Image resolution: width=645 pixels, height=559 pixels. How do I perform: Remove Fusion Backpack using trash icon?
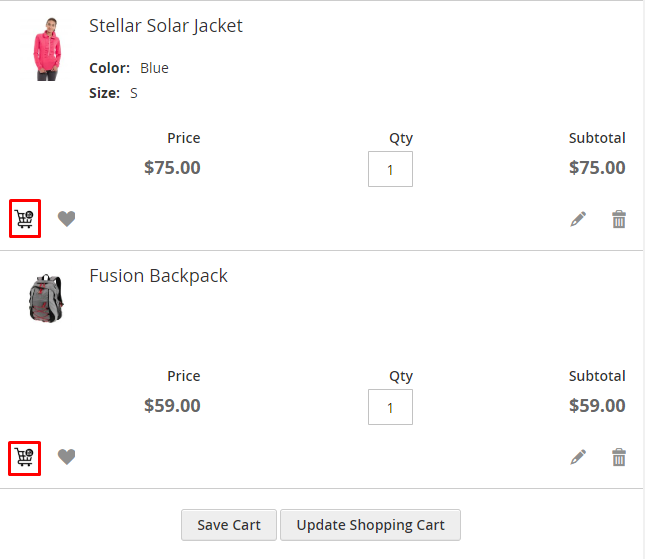619,457
